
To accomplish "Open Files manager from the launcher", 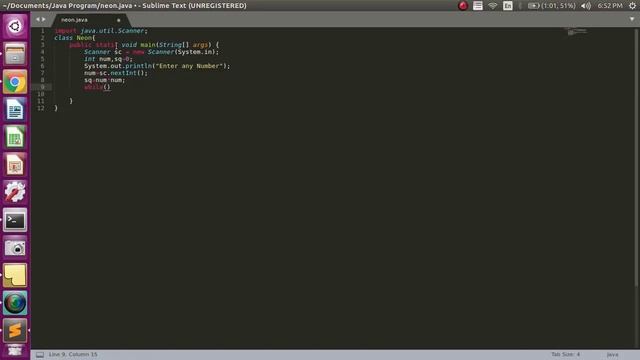I will (x=15, y=54).
